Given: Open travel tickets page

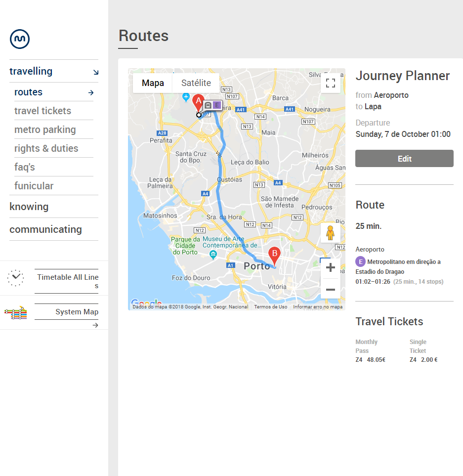Looking at the screenshot, I should coord(43,111).
